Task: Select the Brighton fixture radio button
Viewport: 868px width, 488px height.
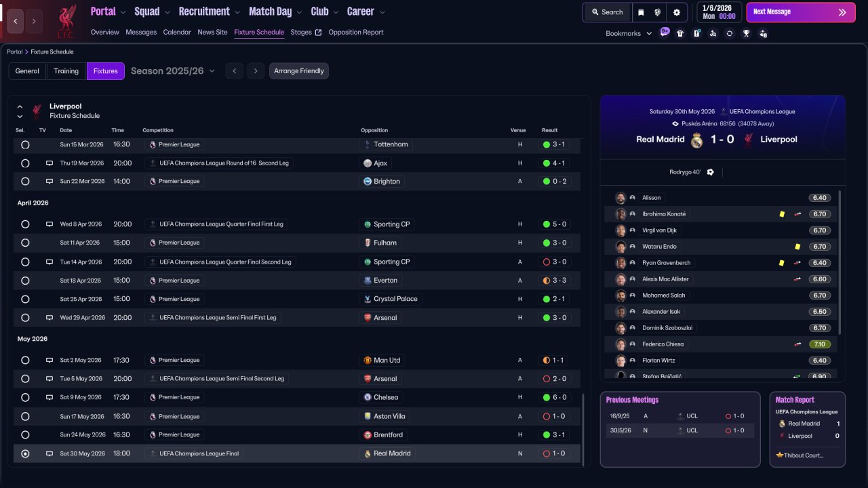Action: point(25,182)
